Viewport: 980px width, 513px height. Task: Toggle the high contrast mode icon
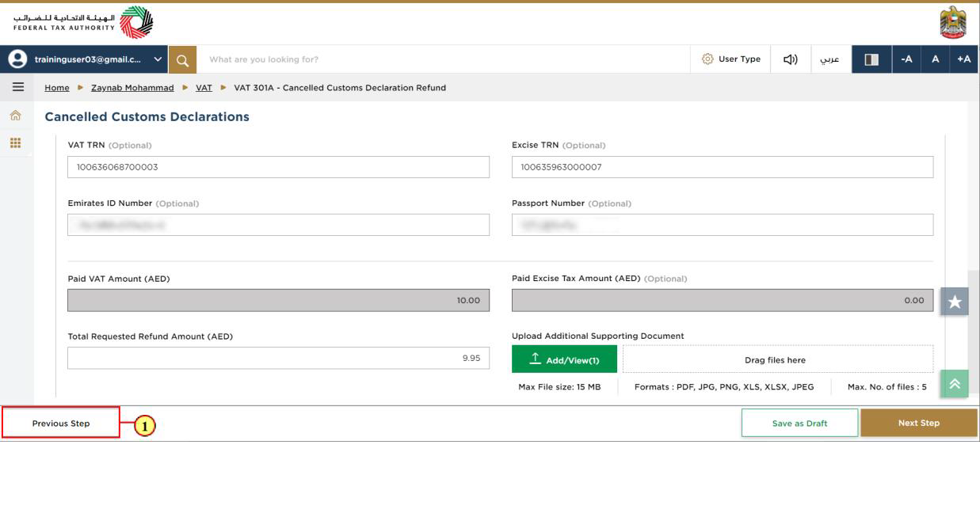tap(871, 59)
